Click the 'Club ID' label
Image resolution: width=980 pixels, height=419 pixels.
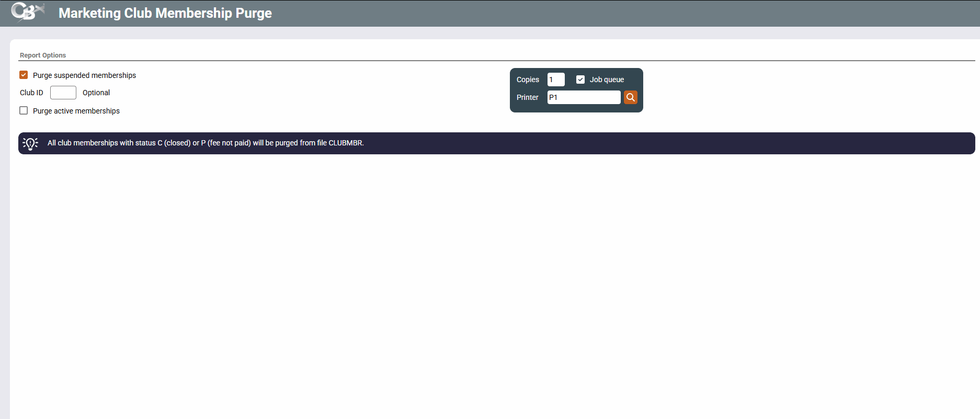click(31, 93)
